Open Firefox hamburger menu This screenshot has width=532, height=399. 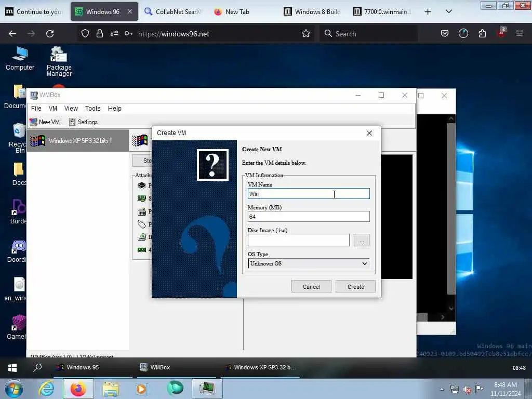tap(519, 34)
